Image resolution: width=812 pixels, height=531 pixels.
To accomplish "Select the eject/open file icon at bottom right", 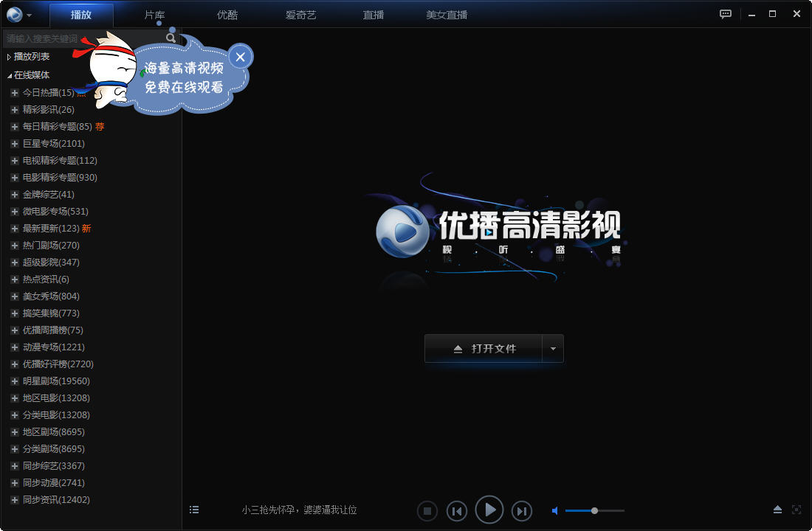I will (x=777, y=510).
